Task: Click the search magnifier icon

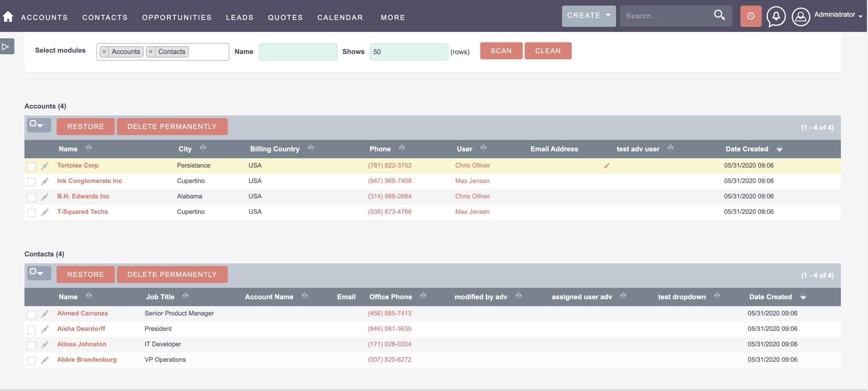Action: click(x=719, y=15)
